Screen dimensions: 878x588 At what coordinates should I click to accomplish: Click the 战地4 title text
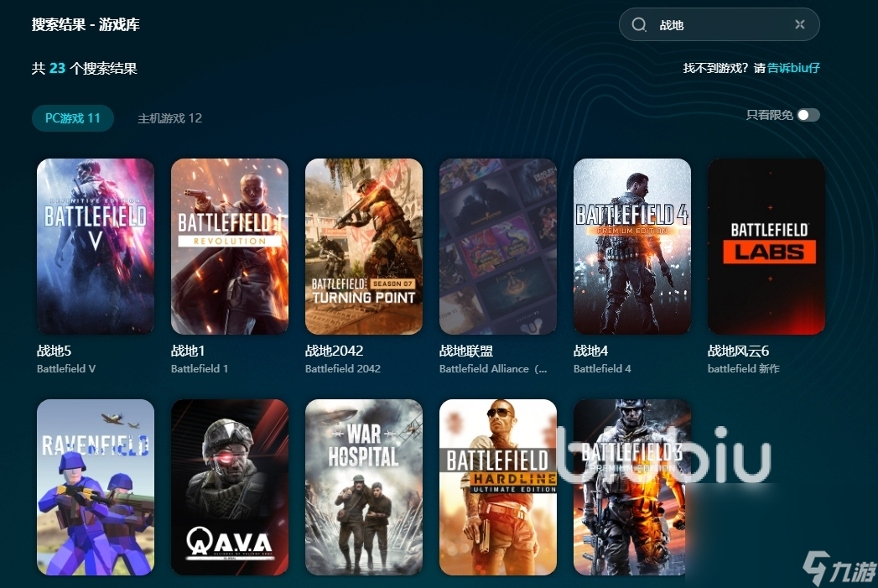[x=590, y=351]
